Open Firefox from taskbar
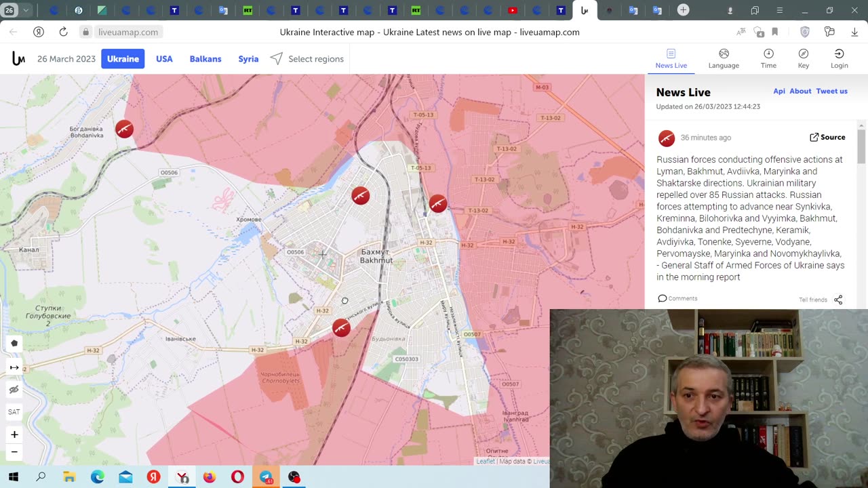Image resolution: width=868 pixels, height=488 pixels. tap(209, 477)
